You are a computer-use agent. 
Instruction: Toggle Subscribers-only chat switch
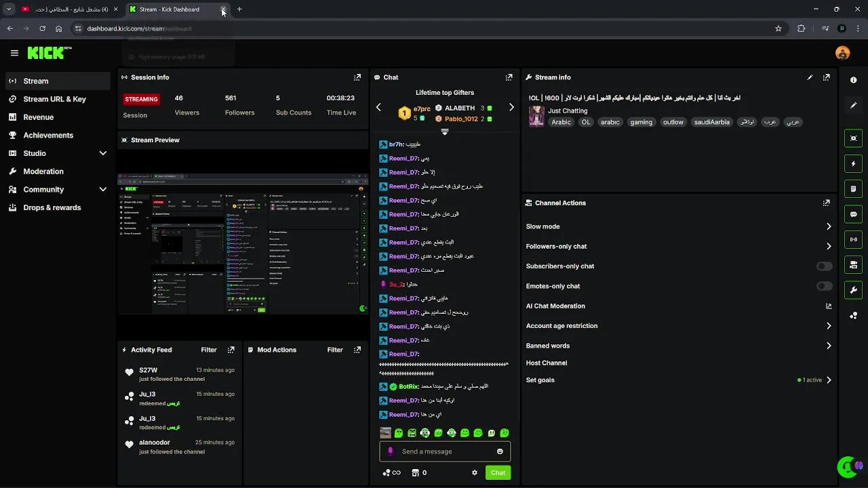pos(824,266)
